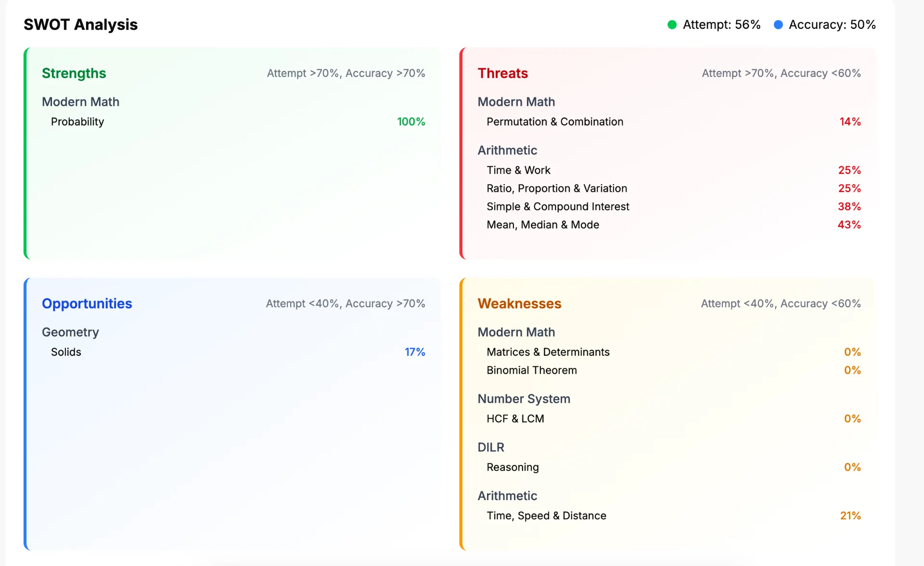Click Threats criteria Attempt >70%, Accuracy <60%

[x=781, y=73]
